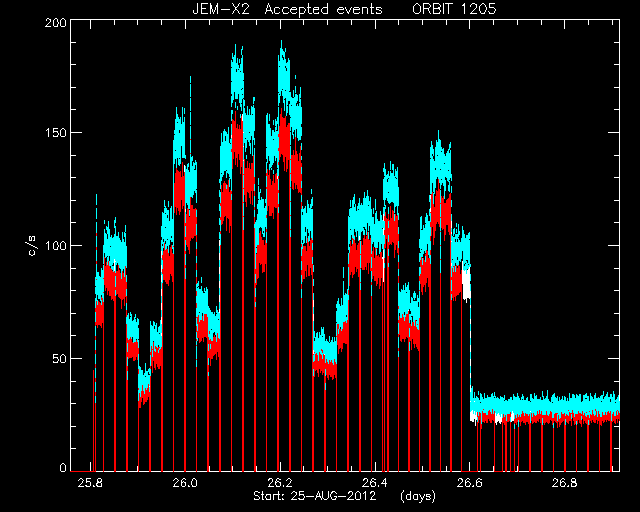Click the 'ORBIT 1205' label in title
Screen dimensions: 640x512
point(454,9)
